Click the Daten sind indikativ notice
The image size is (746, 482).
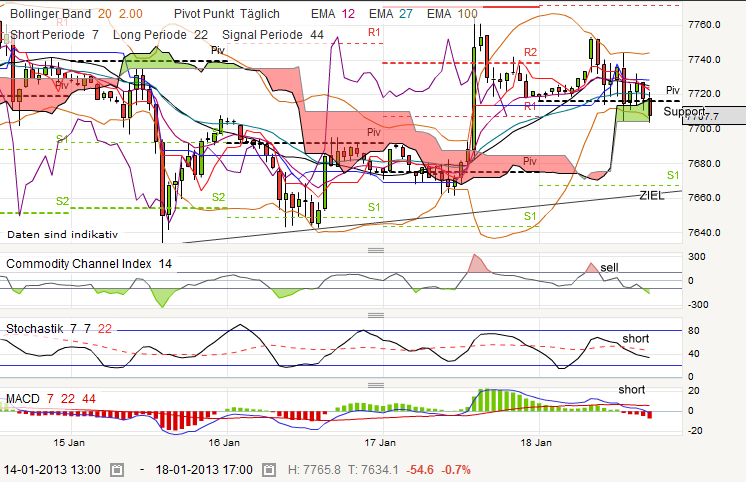[x=62, y=235]
